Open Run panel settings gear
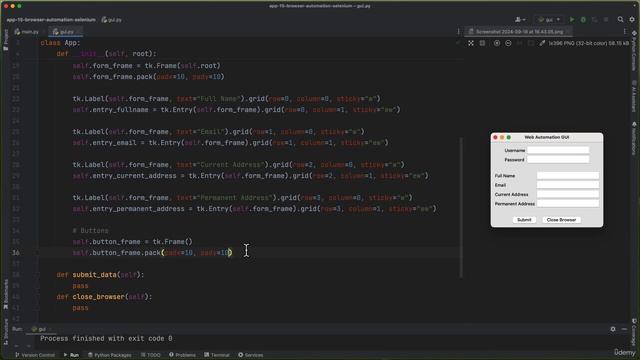This screenshot has width=640, height=360. (x=613, y=329)
